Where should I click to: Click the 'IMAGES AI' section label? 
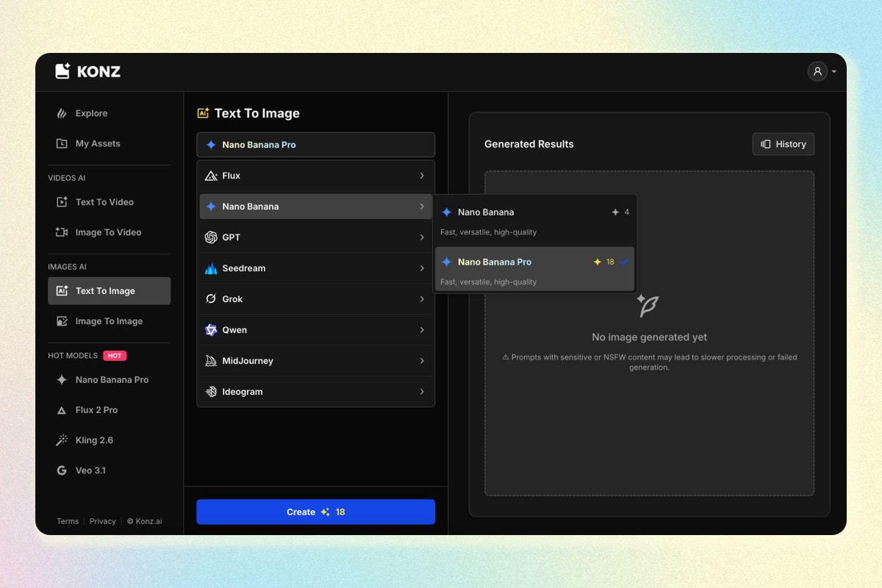click(x=68, y=267)
